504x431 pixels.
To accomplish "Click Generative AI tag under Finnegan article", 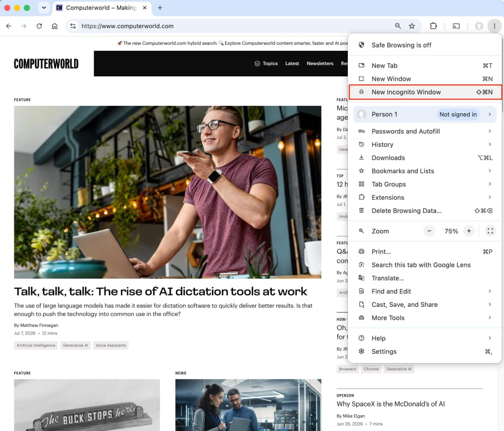I will click(75, 345).
